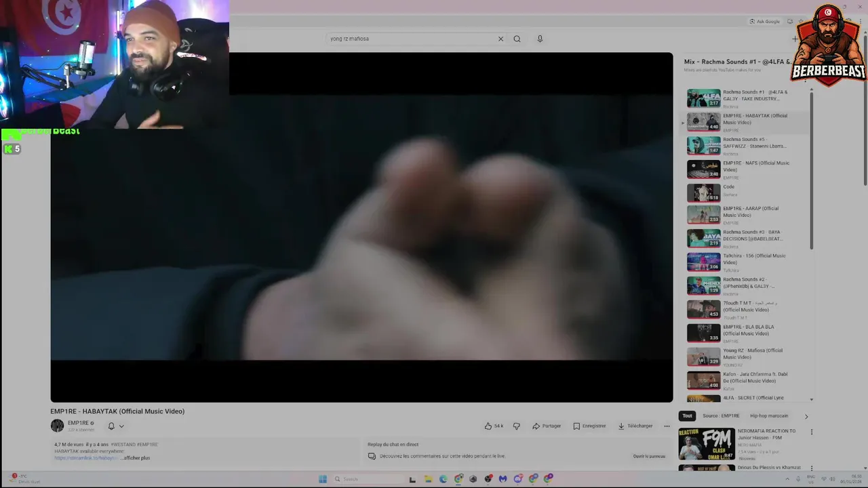Show more filter chips with right chevron
The height and width of the screenshot is (488, 868).
click(x=806, y=416)
